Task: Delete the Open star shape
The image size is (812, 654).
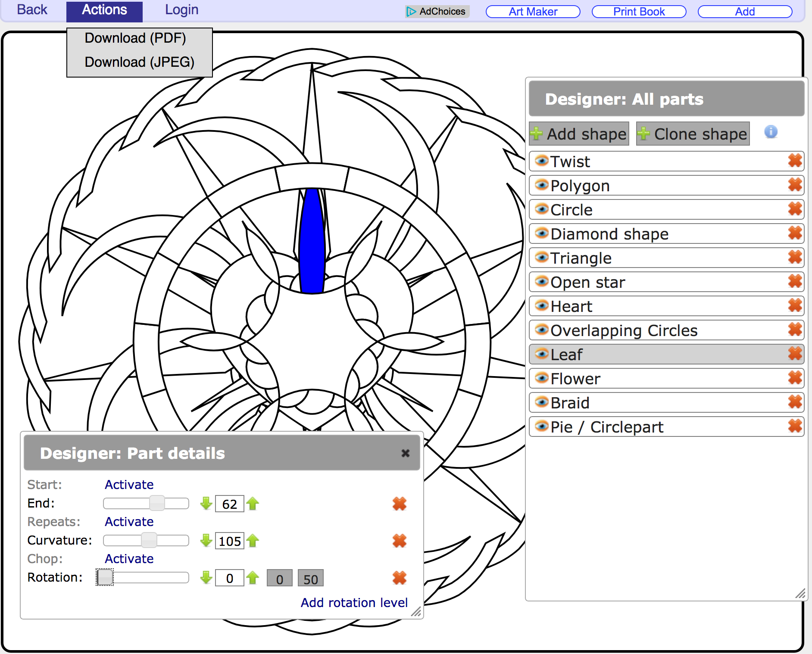Action: pyautogui.click(x=795, y=281)
